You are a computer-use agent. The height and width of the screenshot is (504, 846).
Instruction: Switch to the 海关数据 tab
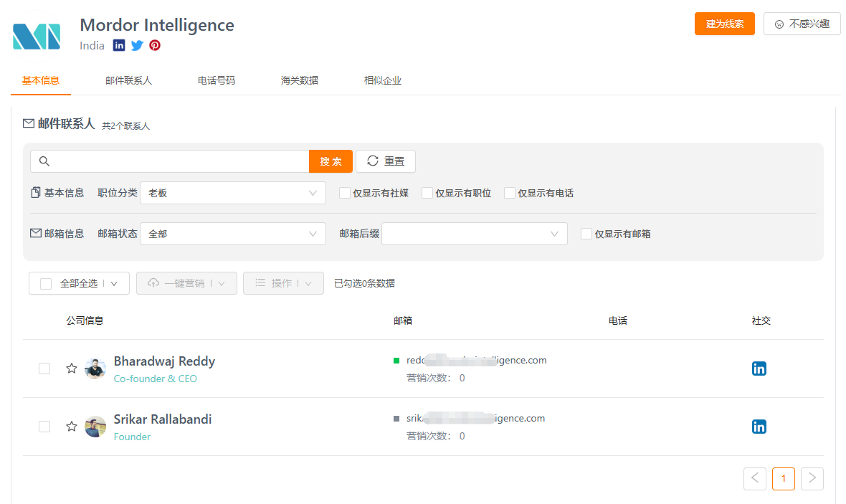300,80
